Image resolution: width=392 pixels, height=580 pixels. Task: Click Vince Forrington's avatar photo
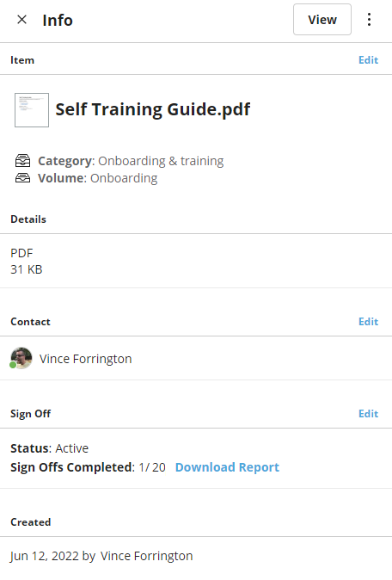pos(21,358)
